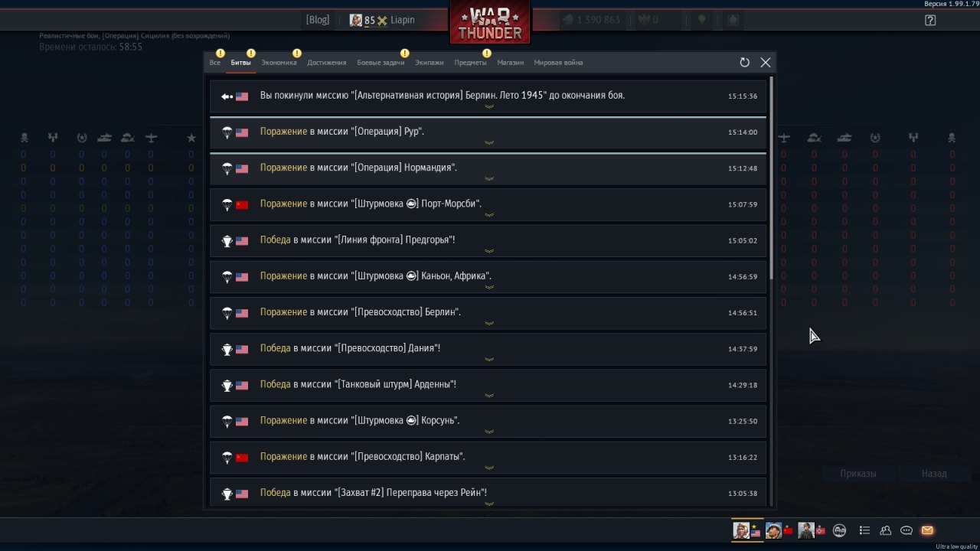This screenshot has width=980, height=551.
Task: Click the War Thunder logo
Action: tap(490, 22)
